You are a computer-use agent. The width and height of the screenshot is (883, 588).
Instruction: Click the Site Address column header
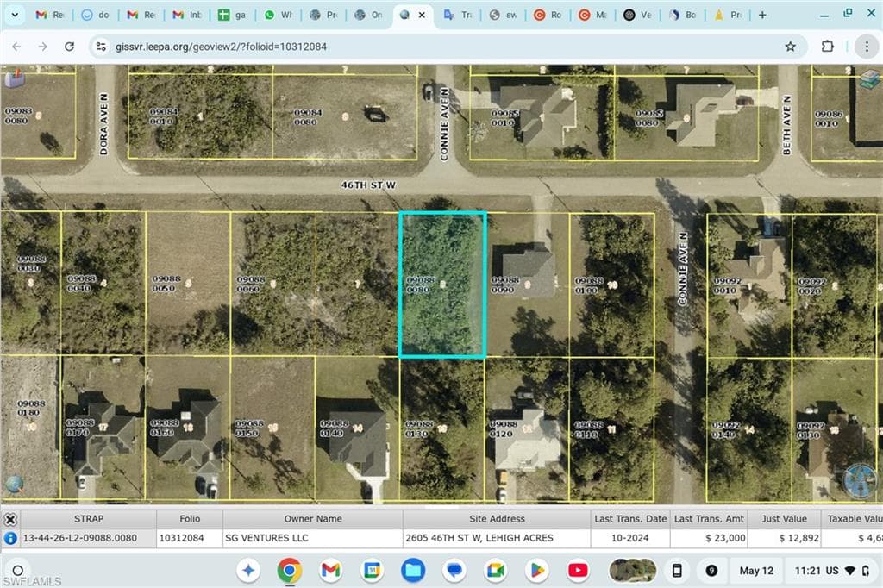(497, 519)
